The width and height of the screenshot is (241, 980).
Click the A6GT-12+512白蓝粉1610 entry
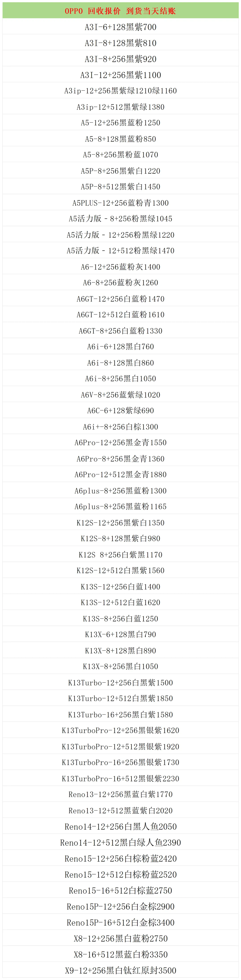pyautogui.click(x=120, y=314)
